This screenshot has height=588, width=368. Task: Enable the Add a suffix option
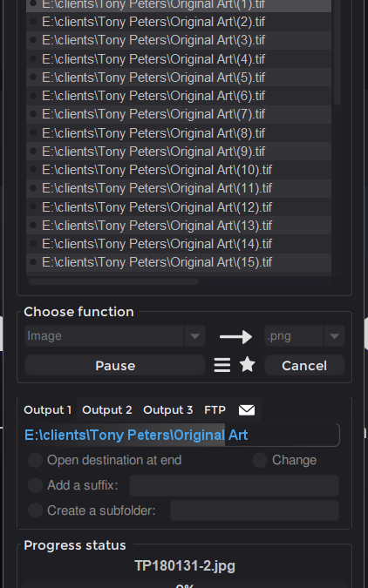[35, 485]
